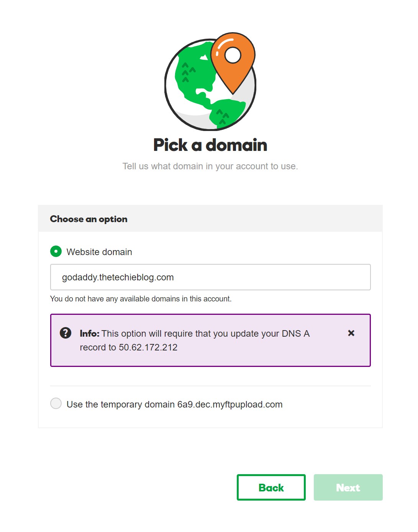Click the IP address 50.62.172.212 text
Viewport: 418px width, 532px height.
(148, 347)
